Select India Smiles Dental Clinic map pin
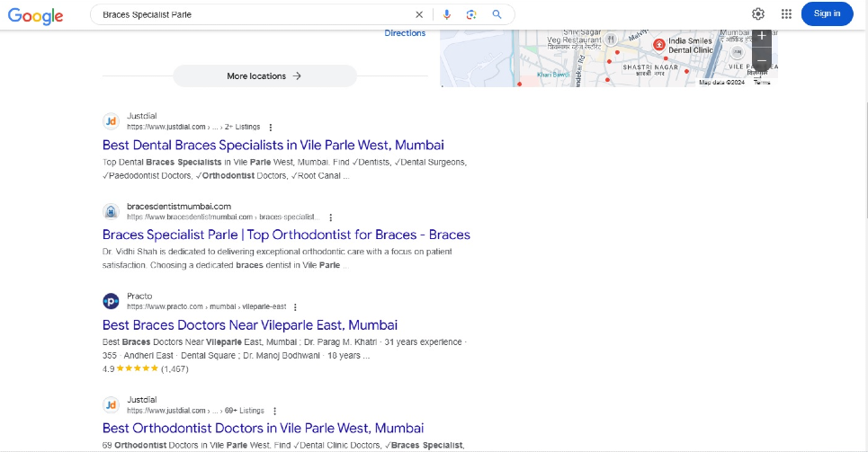The height and width of the screenshot is (452, 868). coord(658,45)
